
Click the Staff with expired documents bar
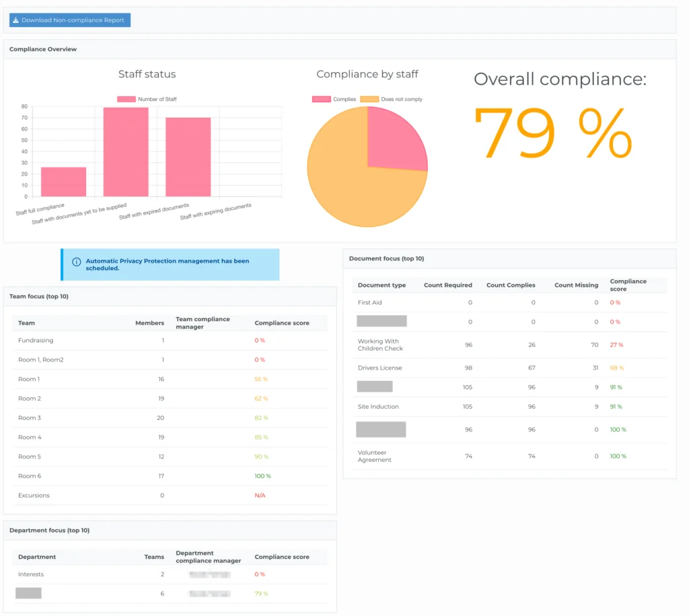click(188, 158)
